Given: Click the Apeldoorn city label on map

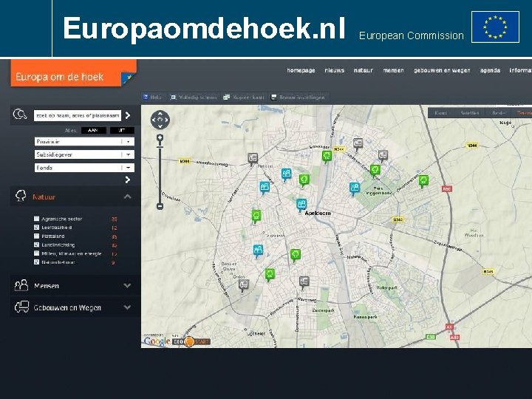Looking at the screenshot, I should click(x=318, y=213).
